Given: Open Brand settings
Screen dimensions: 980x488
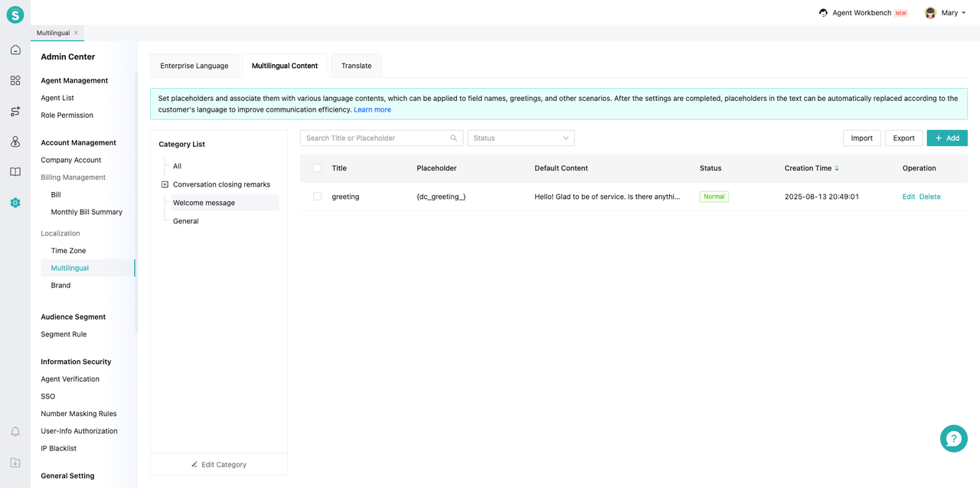Looking at the screenshot, I should pos(60,285).
